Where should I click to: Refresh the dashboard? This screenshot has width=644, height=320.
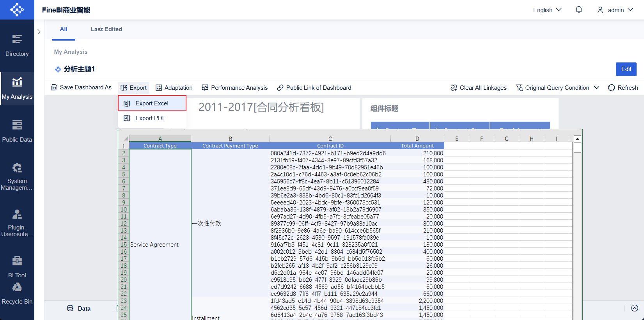[623, 88]
